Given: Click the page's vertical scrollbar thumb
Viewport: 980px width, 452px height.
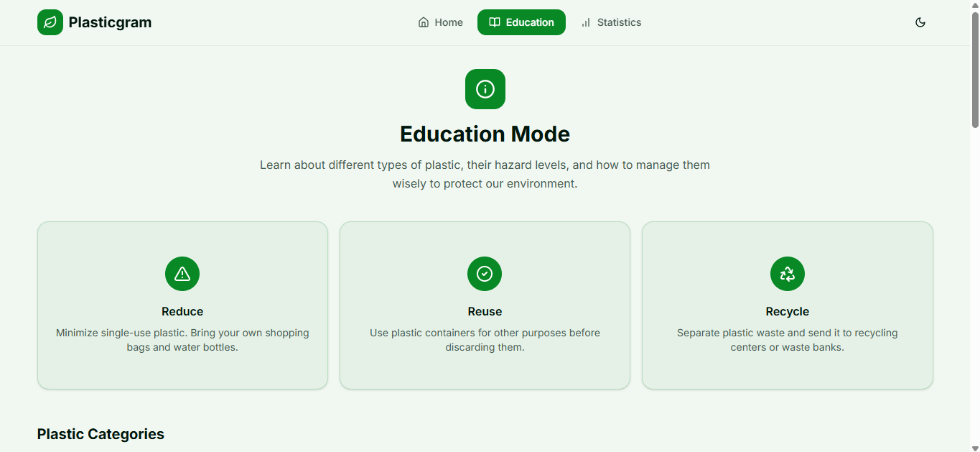Looking at the screenshot, I should 975,70.
